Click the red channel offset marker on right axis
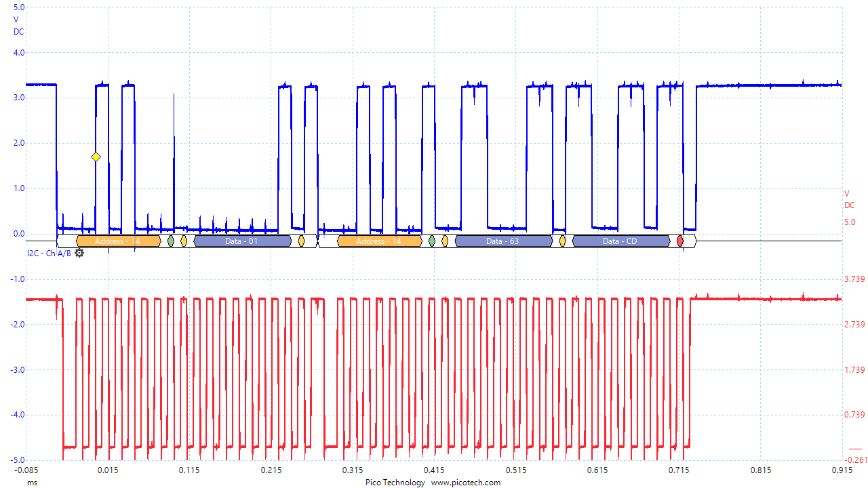Viewport: 868px width, 488px height. (x=855, y=449)
